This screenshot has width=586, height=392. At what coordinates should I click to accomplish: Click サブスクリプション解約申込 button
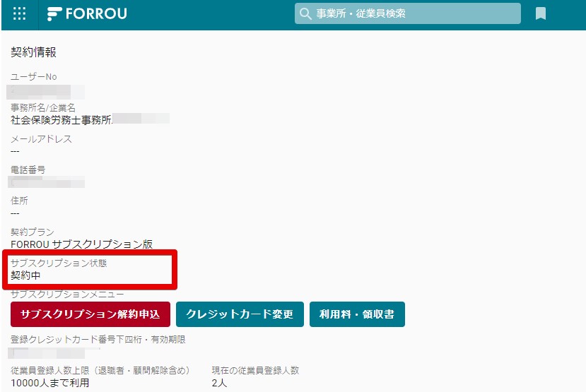[90, 314]
